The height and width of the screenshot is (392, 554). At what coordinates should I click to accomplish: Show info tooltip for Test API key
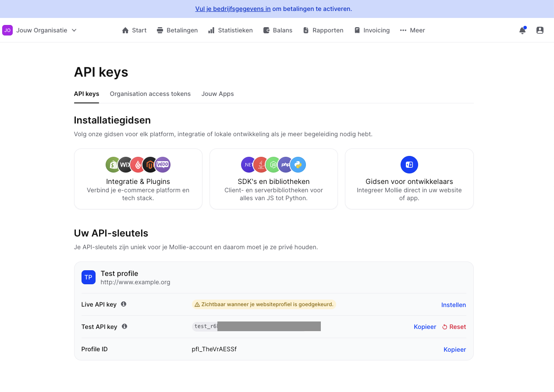pos(125,326)
